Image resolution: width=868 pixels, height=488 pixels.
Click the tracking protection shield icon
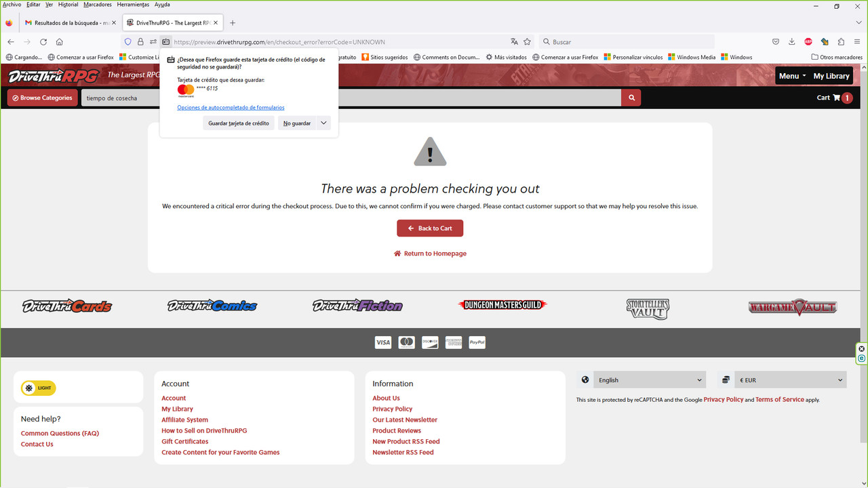pyautogui.click(x=127, y=41)
